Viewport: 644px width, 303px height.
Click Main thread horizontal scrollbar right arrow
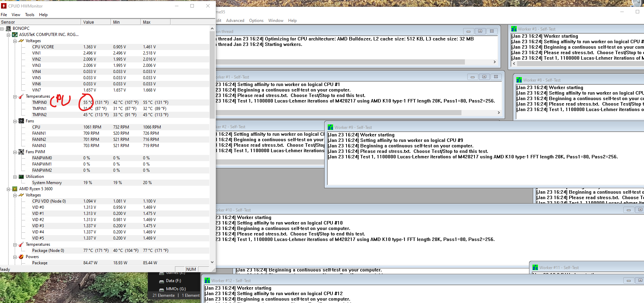point(494,62)
